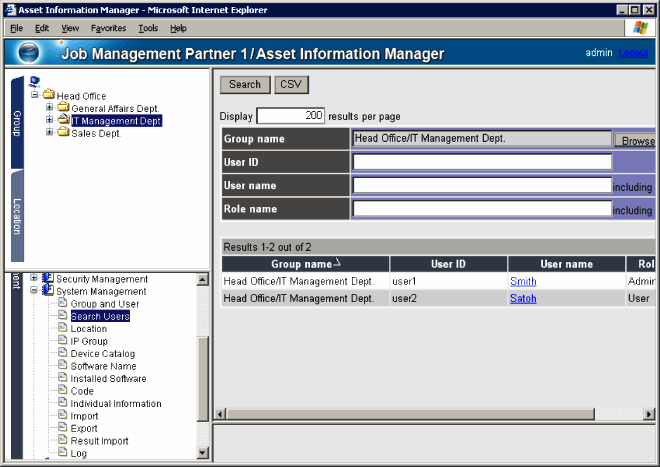
Task: Click the User ID input field
Action: (x=482, y=162)
